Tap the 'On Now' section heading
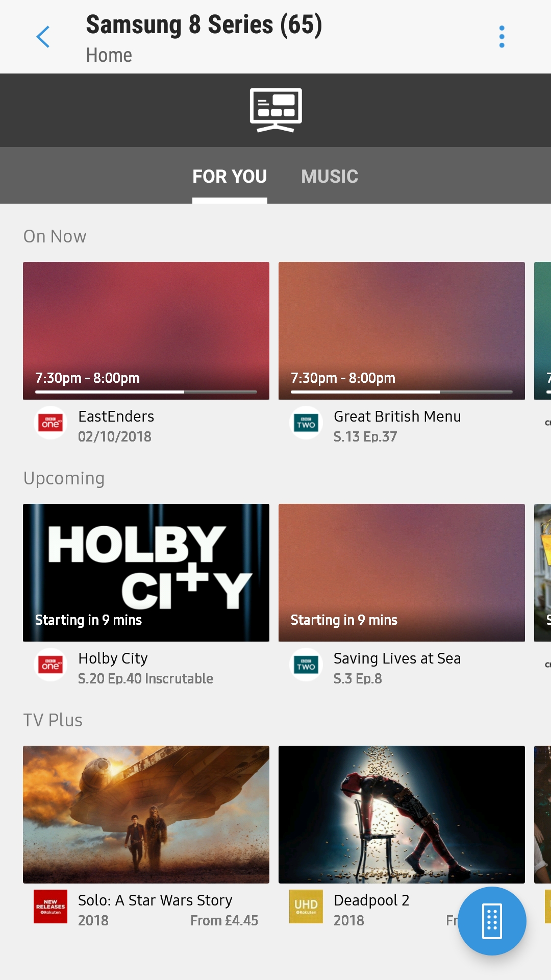The width and height of the screenshot is (551, 980). point(55,236)
